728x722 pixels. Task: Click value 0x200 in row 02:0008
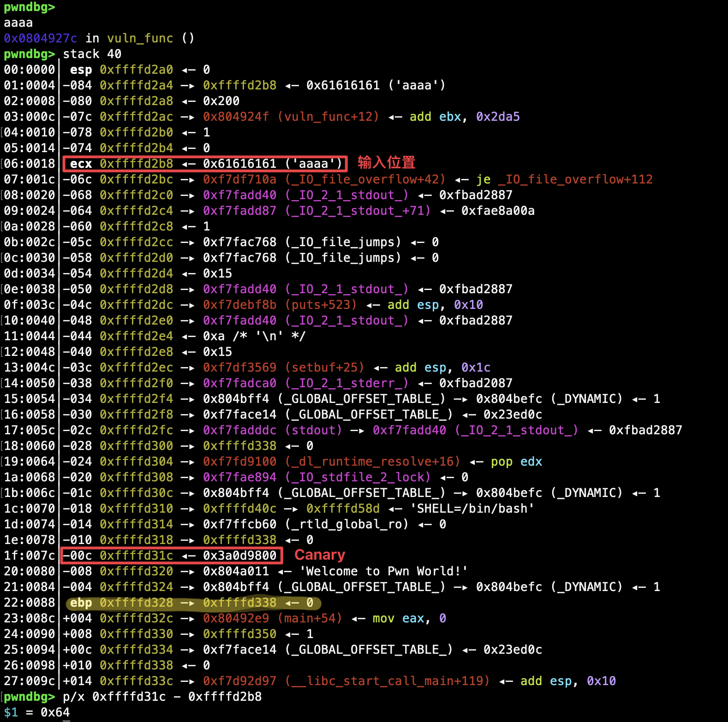221,101
